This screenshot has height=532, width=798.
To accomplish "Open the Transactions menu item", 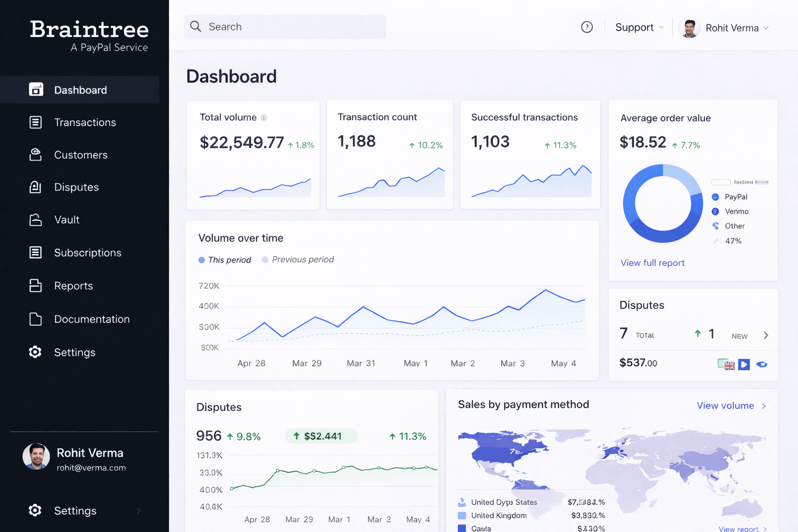I will tap(85, 123).
